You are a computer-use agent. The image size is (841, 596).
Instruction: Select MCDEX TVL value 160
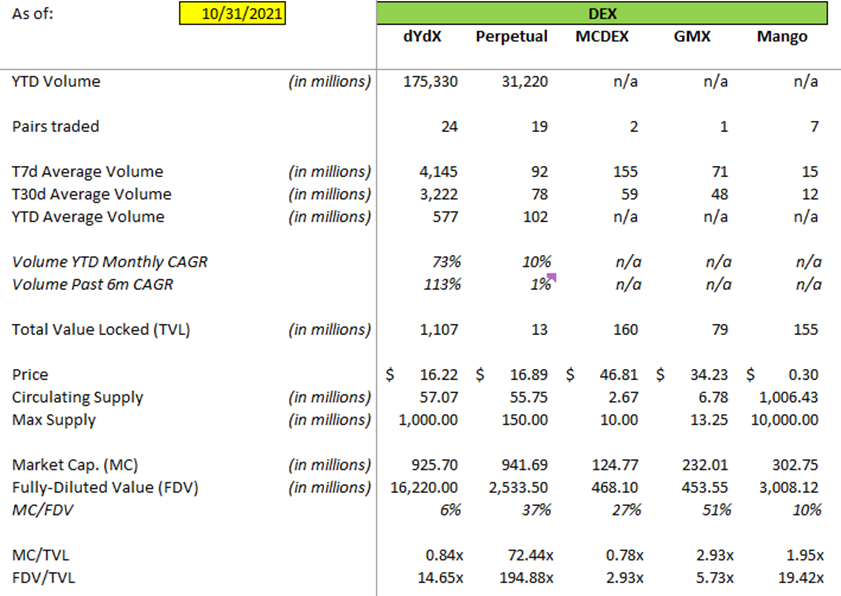pyautogui.click(x=625, y=329)
